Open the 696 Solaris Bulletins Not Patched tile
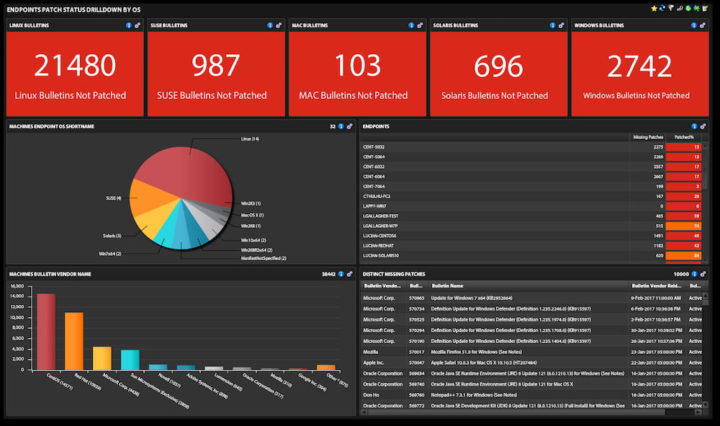Screen dimensions: 720x426 click(x=499, y=74)
